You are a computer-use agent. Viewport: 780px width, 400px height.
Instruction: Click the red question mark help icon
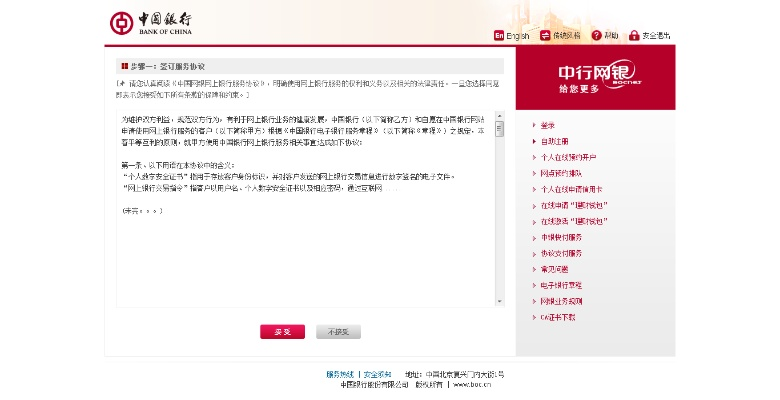pos(596,36)
